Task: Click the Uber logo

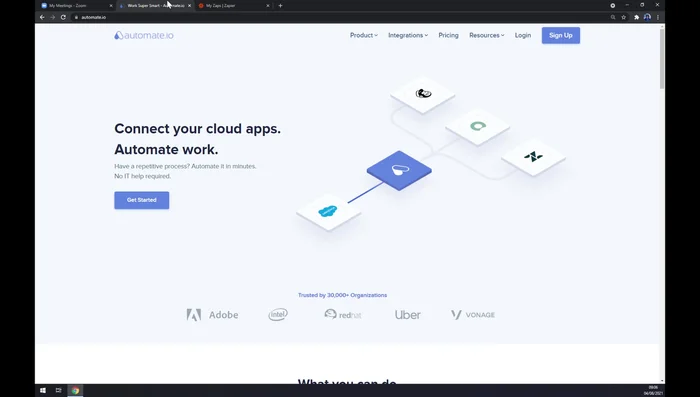Action: [408, 315]
